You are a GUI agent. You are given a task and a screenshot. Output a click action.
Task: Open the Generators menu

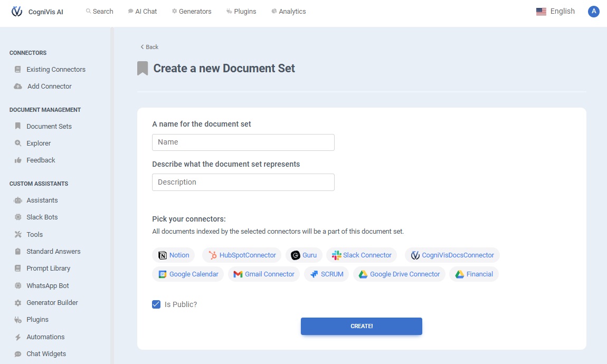[x=192, y=12]
